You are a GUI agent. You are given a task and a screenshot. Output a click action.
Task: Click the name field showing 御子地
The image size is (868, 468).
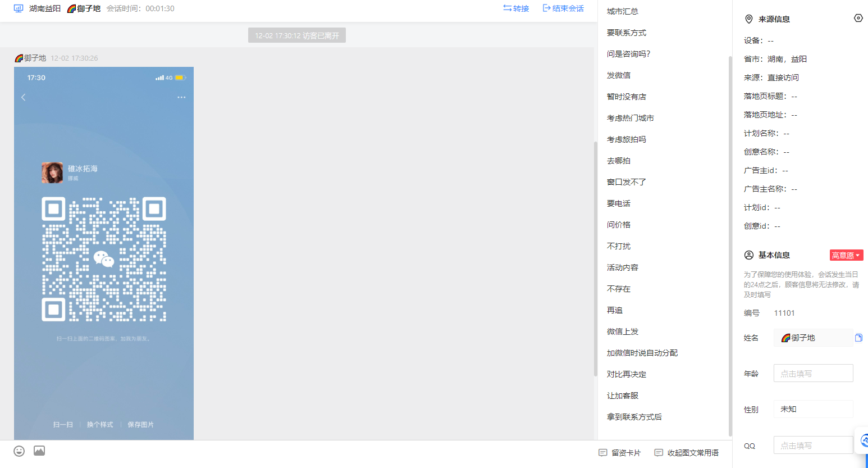click(x=813, y=338)
